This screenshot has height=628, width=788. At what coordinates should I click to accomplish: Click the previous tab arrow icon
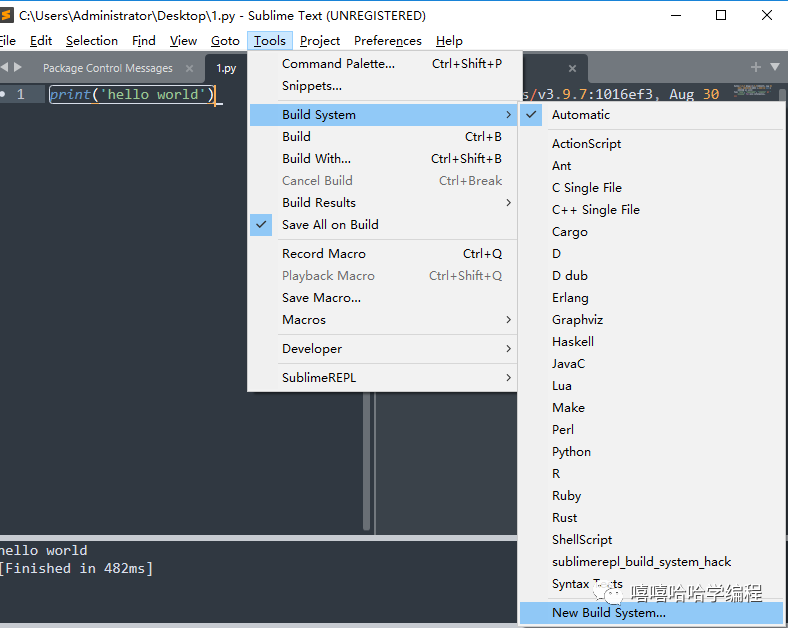pos(4,67)
